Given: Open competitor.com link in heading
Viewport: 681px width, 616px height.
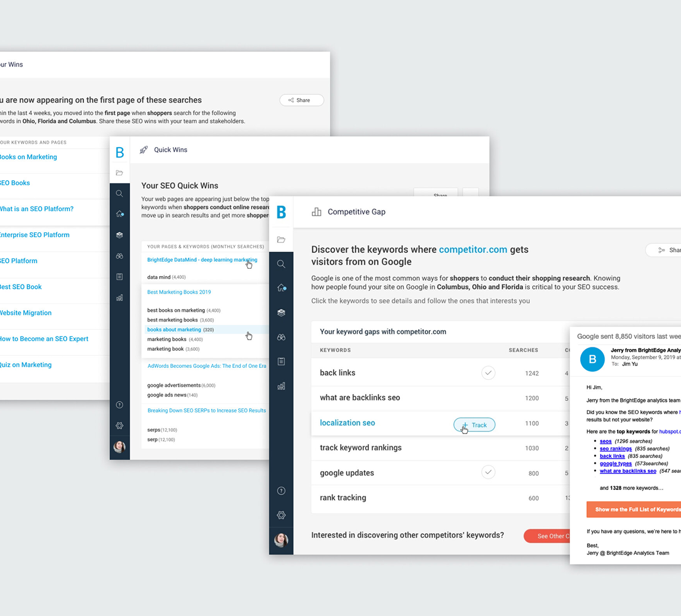Looking at the screenshot, I should (x=473, y=249).
